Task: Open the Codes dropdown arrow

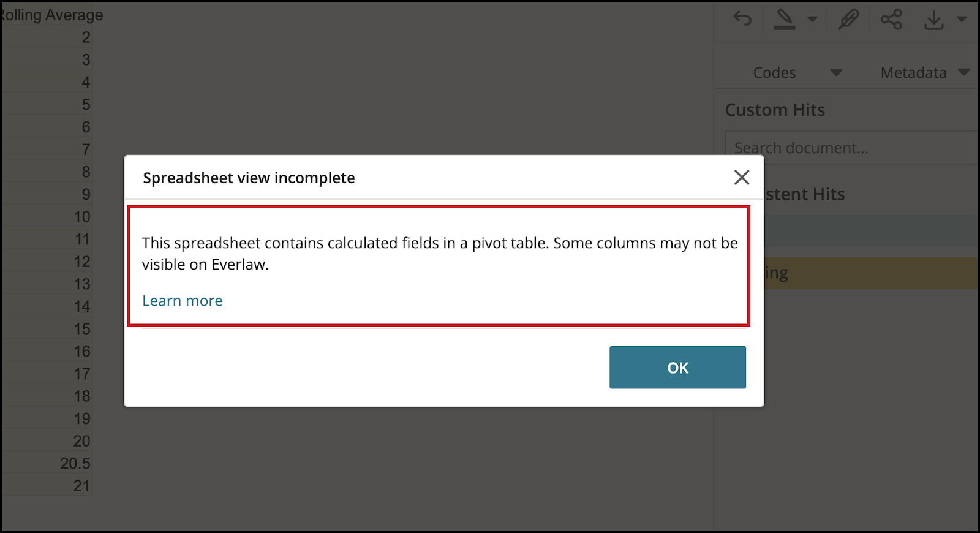Action: 836,73
